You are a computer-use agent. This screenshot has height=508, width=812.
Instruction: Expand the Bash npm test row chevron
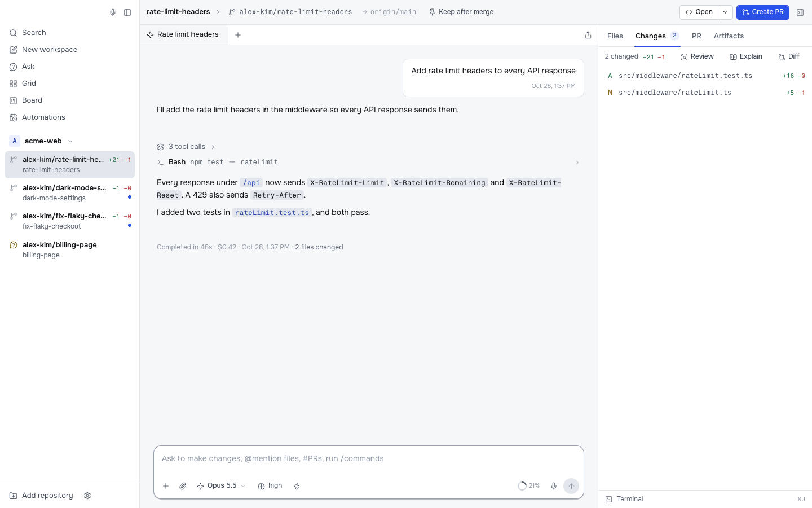click(577, 163)
